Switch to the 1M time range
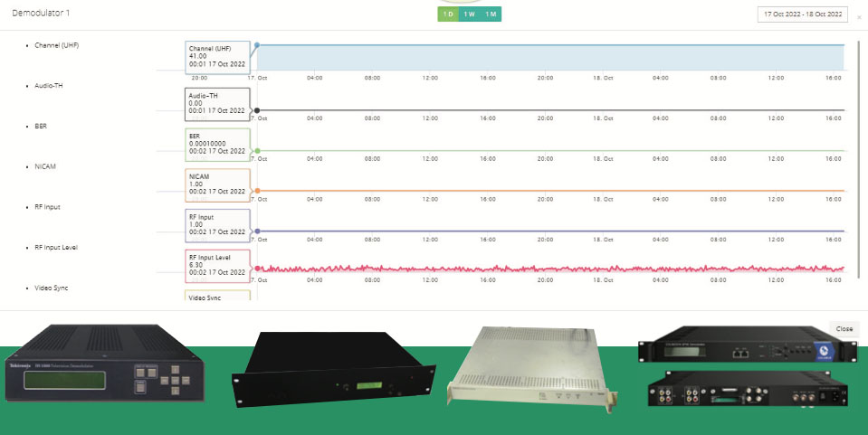 coord(490,14)
